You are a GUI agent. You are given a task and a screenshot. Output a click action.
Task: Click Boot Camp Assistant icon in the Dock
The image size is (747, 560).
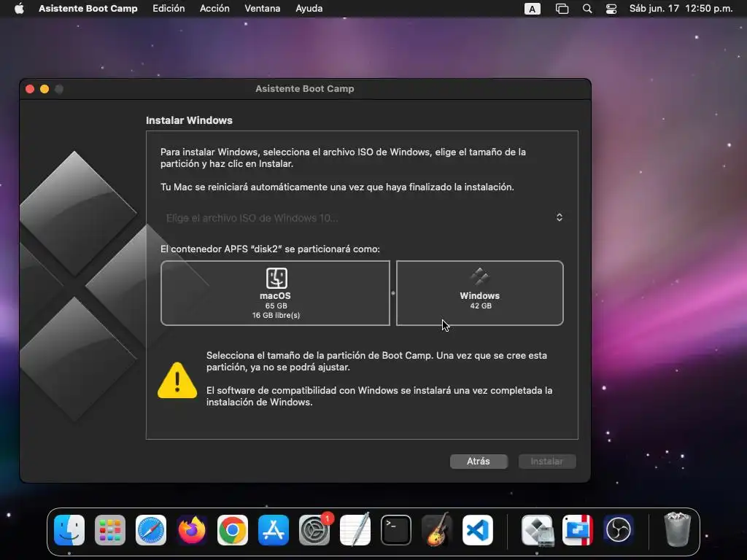(537, 530)
